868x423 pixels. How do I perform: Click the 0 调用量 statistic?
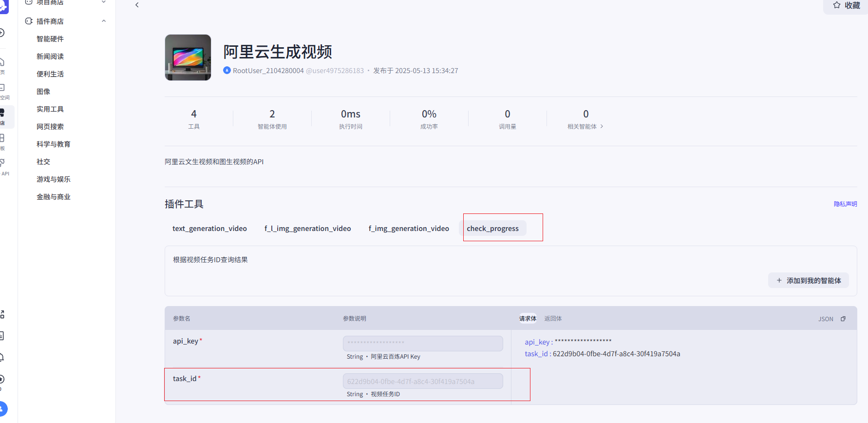pyautogui.click(x=508, y=119)
